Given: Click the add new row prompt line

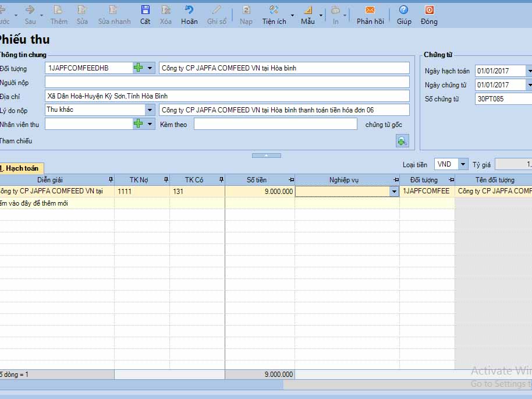Looking at the screenshot, I should (x=35, y=203).
